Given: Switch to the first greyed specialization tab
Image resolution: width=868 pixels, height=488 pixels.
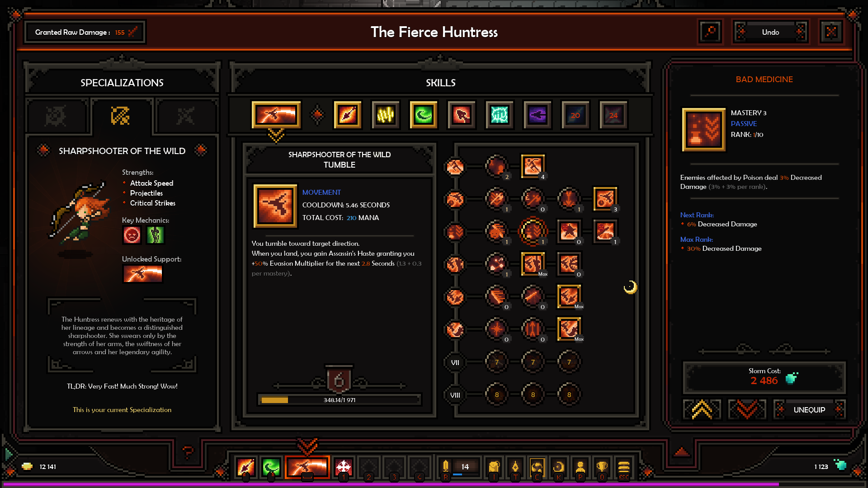Looking at the screenshot, I should click(x=56, y=117).
